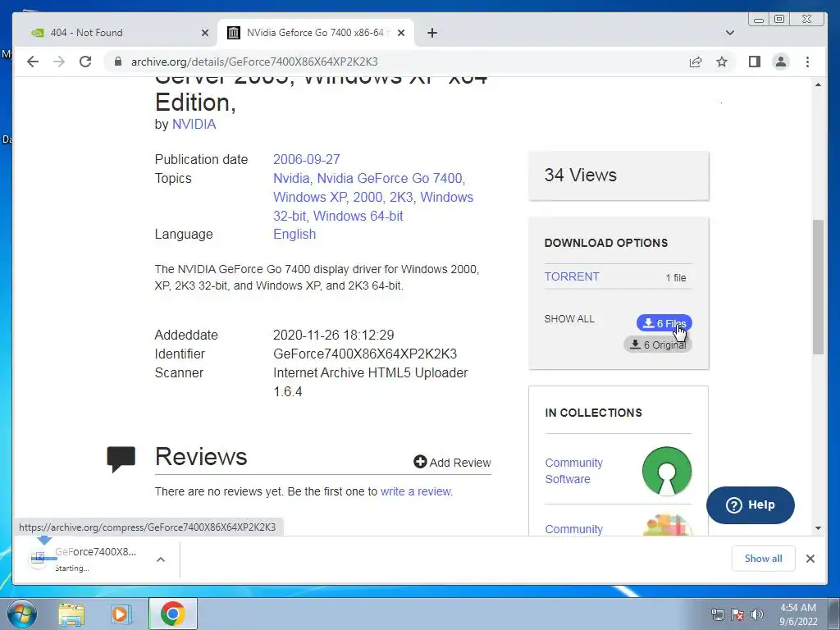
Task: Open the browser side panel icon
Action: click(755, 62)
